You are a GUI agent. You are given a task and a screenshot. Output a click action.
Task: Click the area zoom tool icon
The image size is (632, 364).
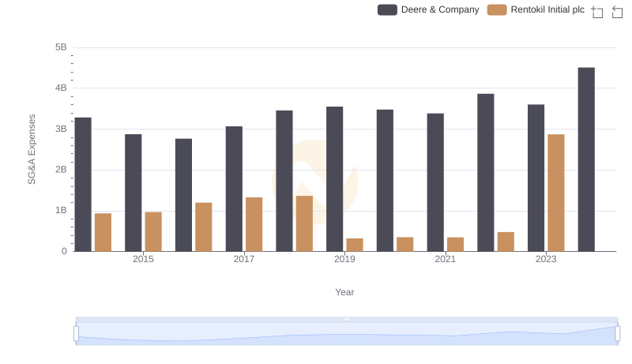click(x=597, y=12)
